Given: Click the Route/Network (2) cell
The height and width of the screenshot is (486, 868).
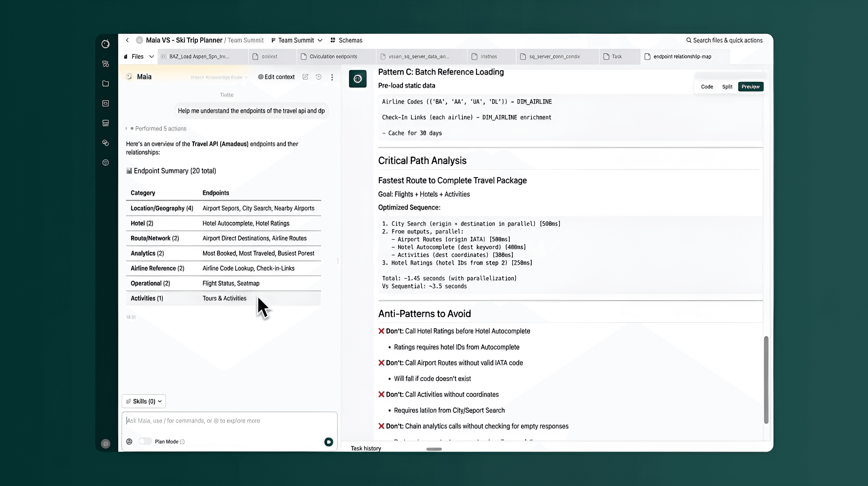Looking at the screenshot, I should coord(155,238).
